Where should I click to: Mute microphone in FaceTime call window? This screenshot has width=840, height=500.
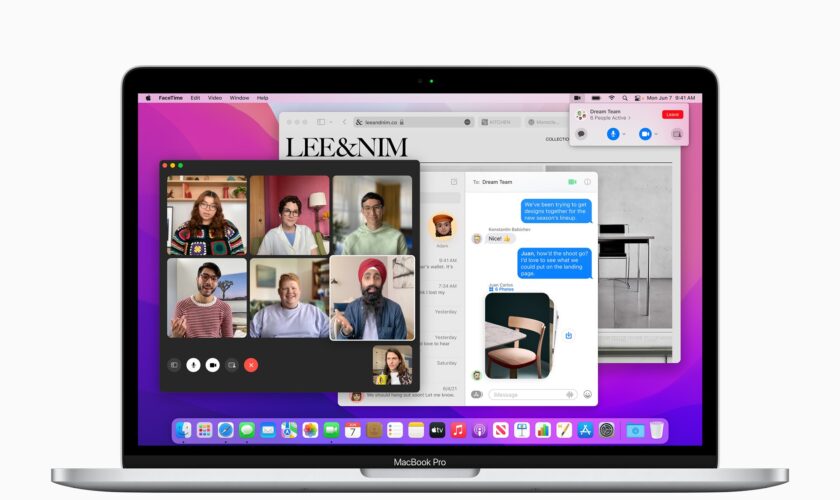(x=193, y=365)
